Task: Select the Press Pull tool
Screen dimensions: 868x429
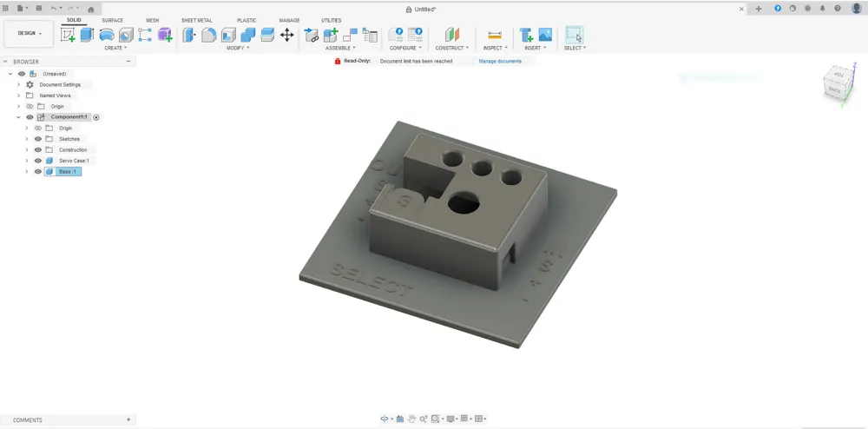Action: 189,35
